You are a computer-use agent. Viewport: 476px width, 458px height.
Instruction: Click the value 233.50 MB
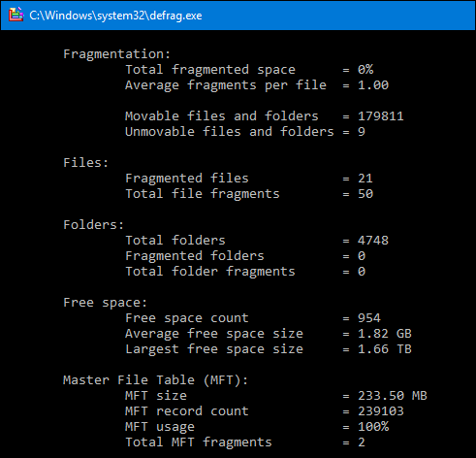[393, 396]
